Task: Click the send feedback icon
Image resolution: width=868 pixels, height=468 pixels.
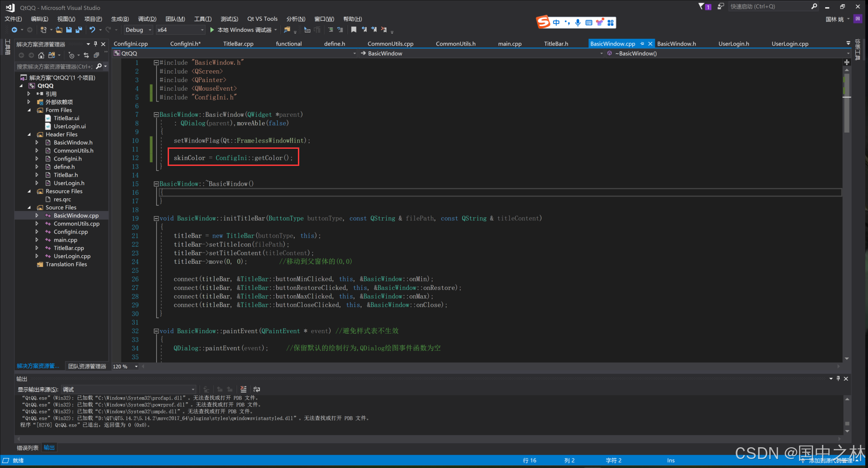Action: pyautogui.click(x=721, y=6)
